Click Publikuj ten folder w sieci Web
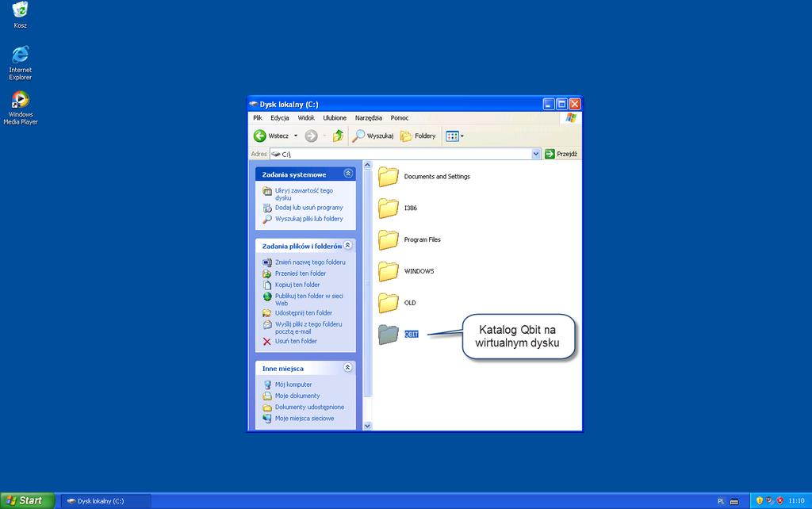This screenshot has width=812, height=509. tap(309, 299)
